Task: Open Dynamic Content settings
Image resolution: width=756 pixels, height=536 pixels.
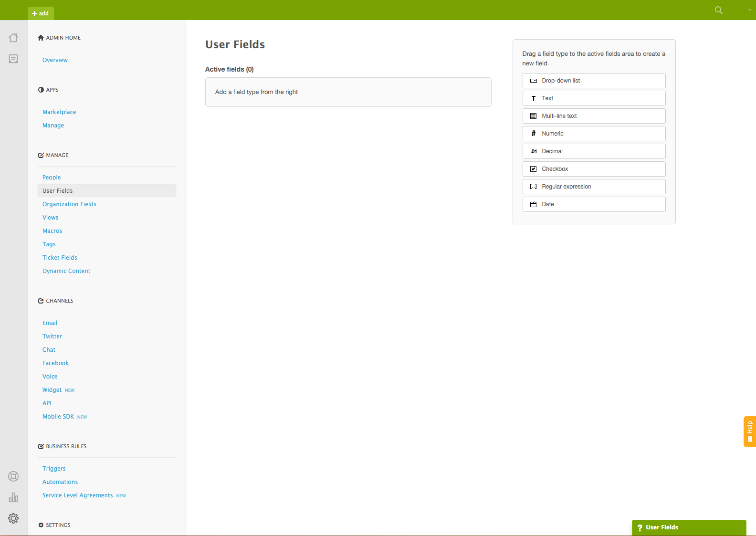Action: [x=66, y=271]
